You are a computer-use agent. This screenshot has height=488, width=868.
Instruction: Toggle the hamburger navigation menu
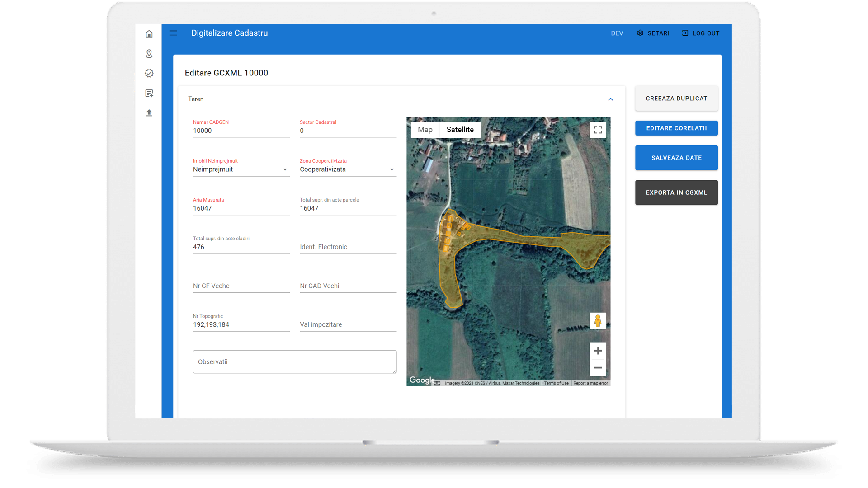pyautogui.click(x=173, y=33)
